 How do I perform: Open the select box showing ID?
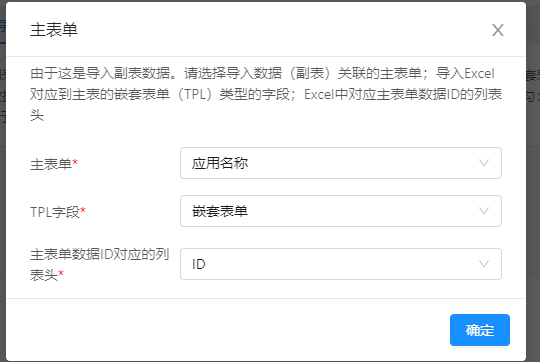pos(341,264)
